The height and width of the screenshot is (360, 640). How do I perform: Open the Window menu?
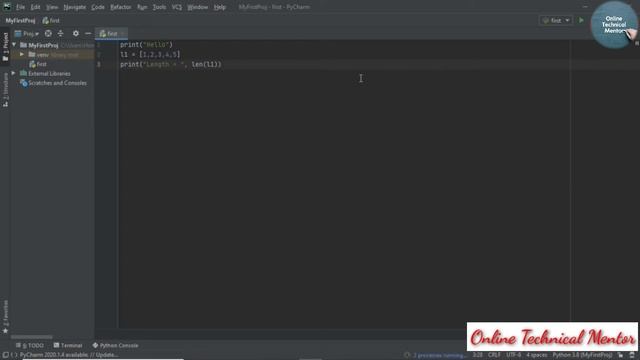click(198, 7)
